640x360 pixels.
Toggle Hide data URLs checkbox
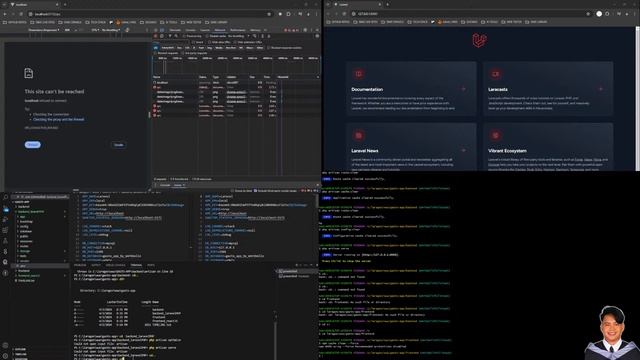pyautogui.click(x=210, y=42)
